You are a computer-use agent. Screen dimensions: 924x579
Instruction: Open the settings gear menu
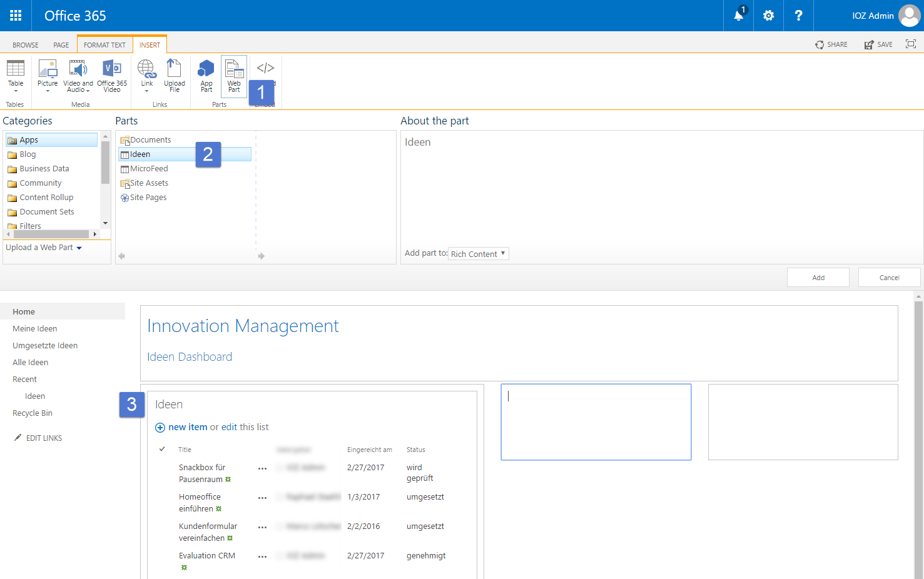click(768, 16)
